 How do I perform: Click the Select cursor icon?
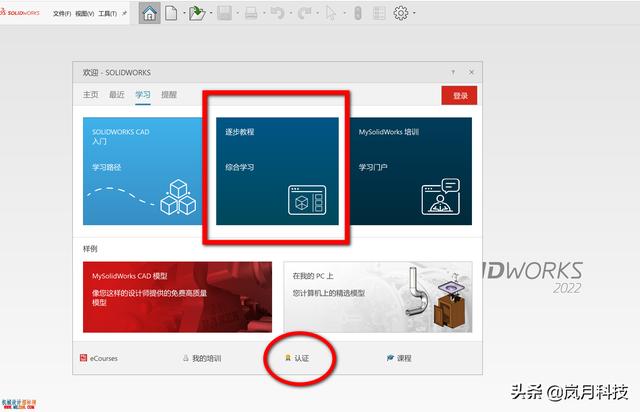pos(331,13)
